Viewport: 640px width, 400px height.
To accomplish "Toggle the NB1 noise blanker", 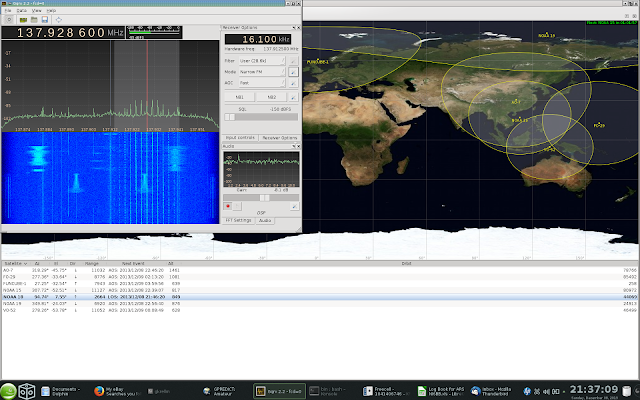I will click(x=240, y=96).
